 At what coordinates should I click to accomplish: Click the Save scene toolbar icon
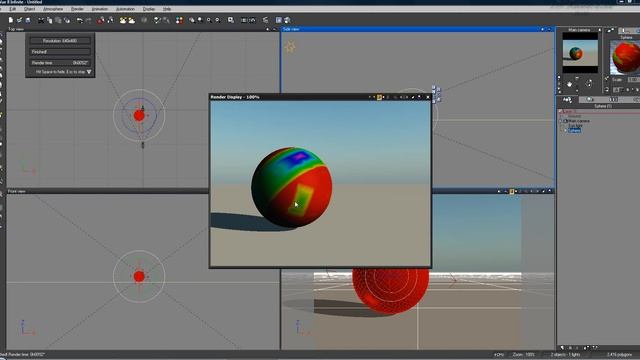(x=28, y=20)
